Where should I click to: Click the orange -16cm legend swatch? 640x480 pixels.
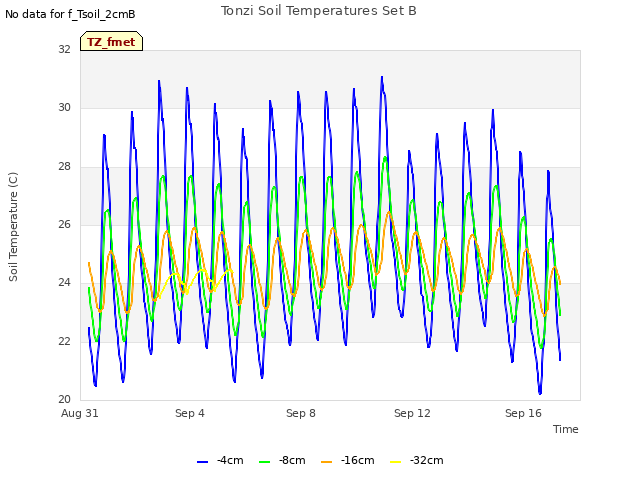tap(327, 462)
